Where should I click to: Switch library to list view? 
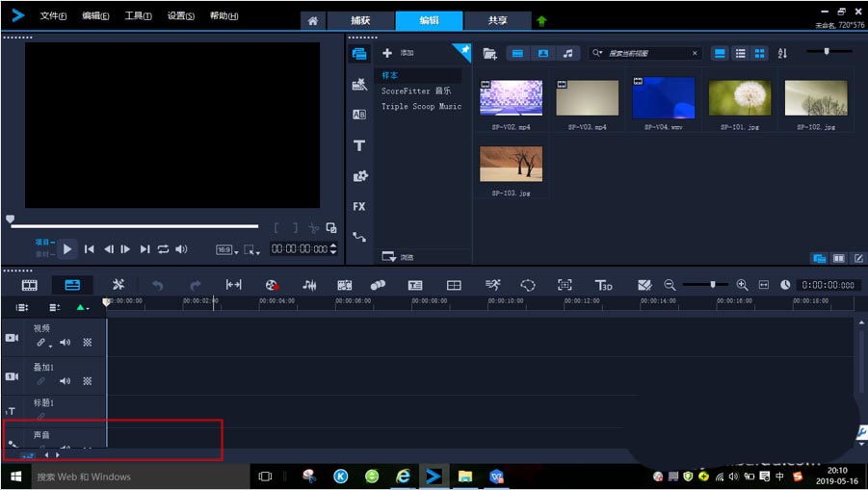click(x=740, y=53)
